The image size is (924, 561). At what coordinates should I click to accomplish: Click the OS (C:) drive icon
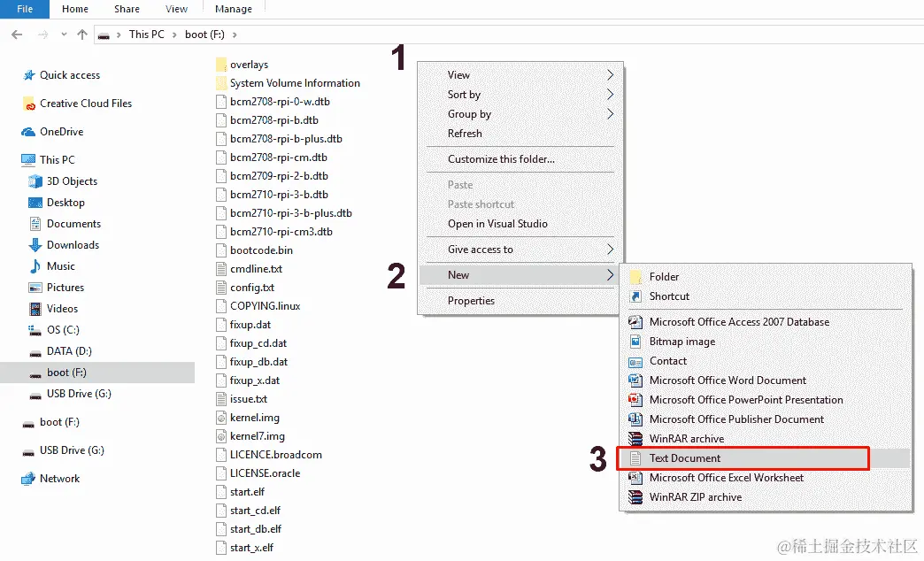click(35, 330)
